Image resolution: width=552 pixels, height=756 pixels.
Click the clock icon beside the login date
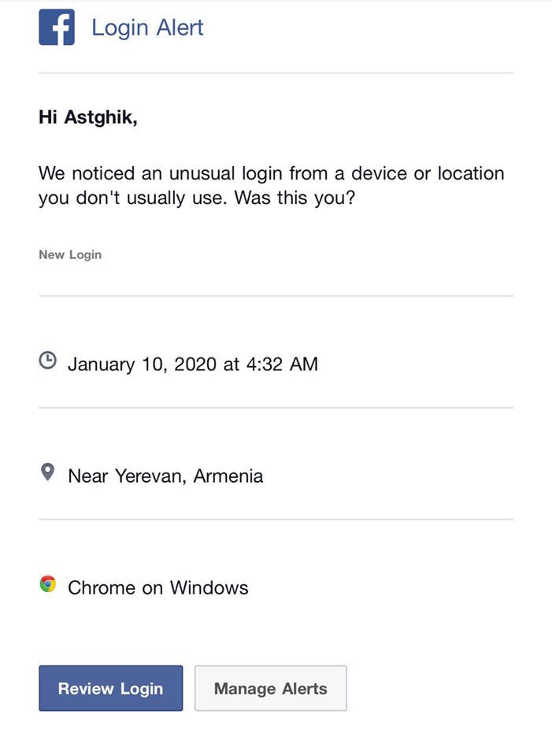48,361
